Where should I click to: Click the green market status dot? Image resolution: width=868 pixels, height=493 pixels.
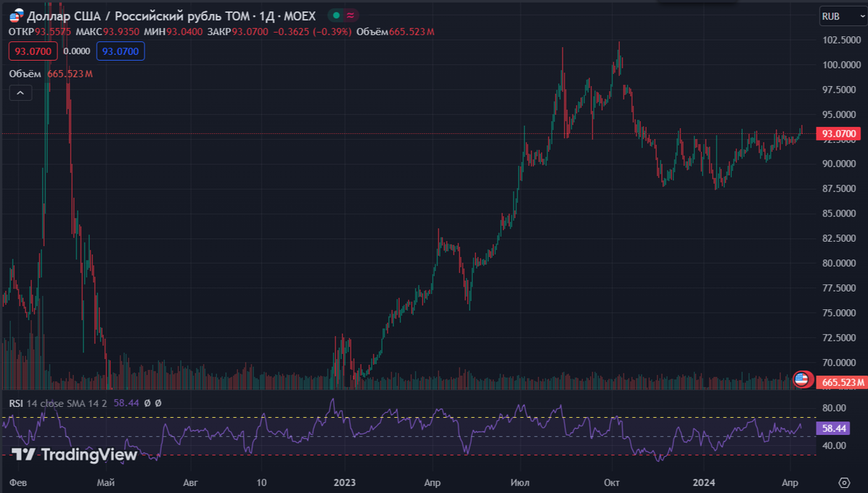pyautogui.click(x=337, y=15)
